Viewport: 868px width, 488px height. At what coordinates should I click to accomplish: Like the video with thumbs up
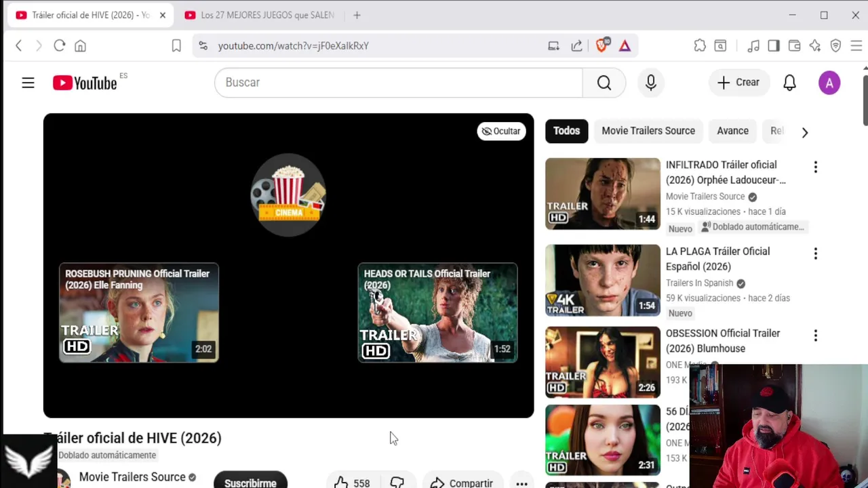pyautogui.click(x=352, y=483)
